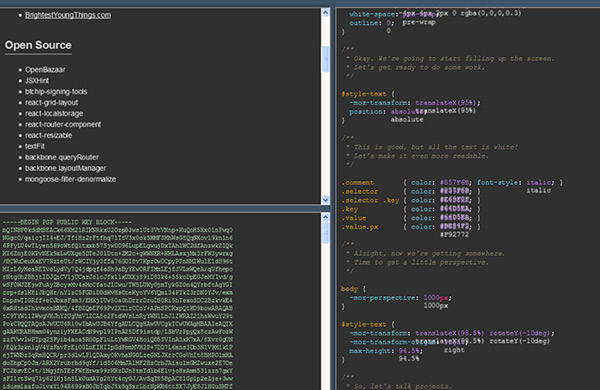This screenshot has width=600, height=390.
Task: Click the body selector in the CSS code
Action: coord(349,289)
